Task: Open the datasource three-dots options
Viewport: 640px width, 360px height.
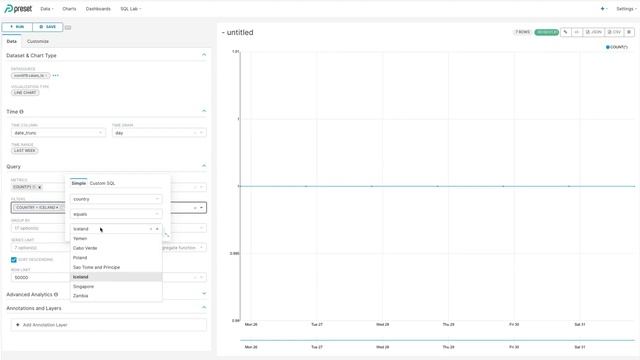Action: [x=56, y=76]
